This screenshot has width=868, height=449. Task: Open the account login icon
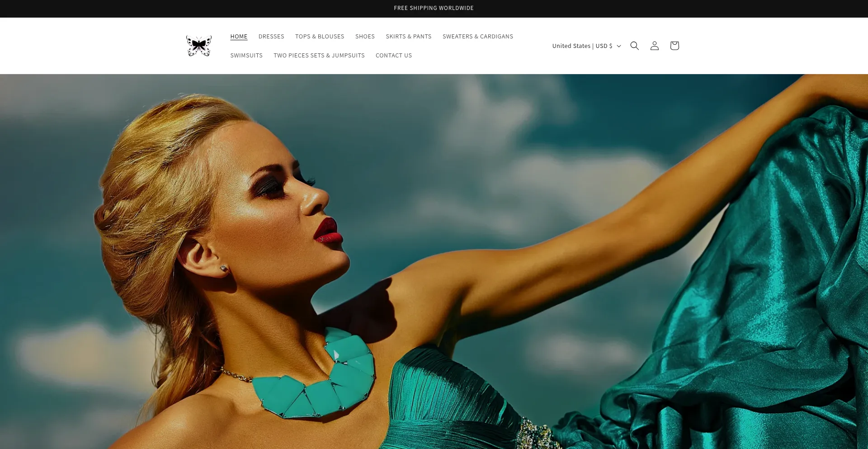tap(655, 46)
